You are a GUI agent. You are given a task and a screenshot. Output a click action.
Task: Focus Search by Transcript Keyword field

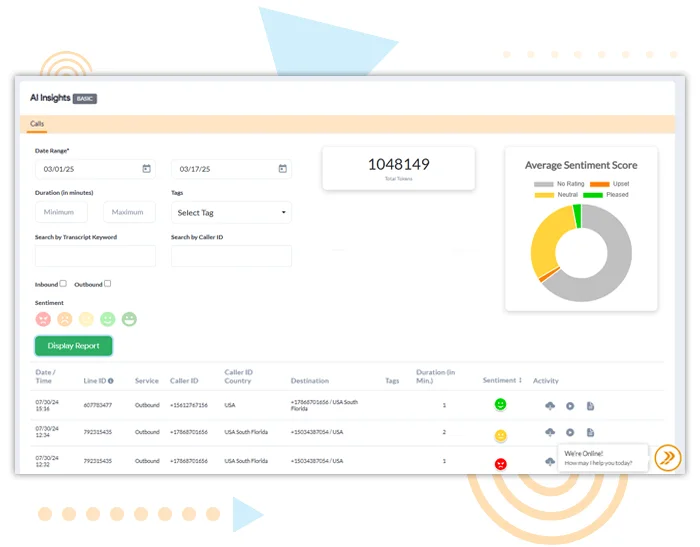95,256
